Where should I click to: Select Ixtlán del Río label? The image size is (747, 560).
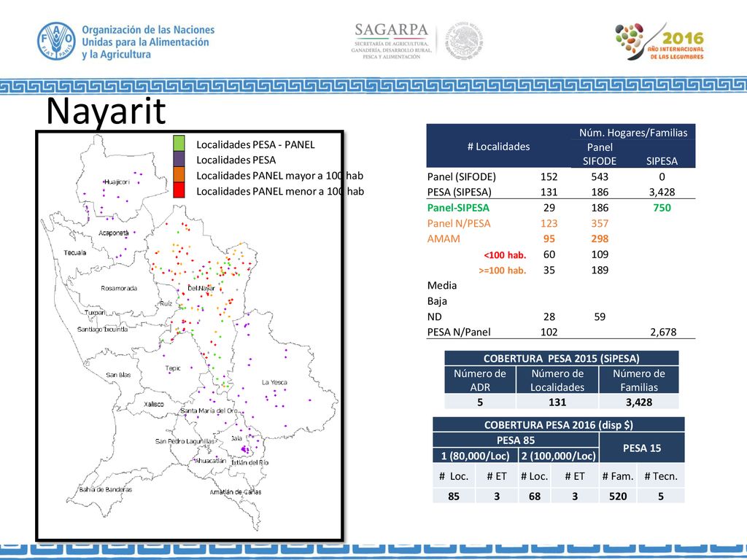[x=249, y=462]
